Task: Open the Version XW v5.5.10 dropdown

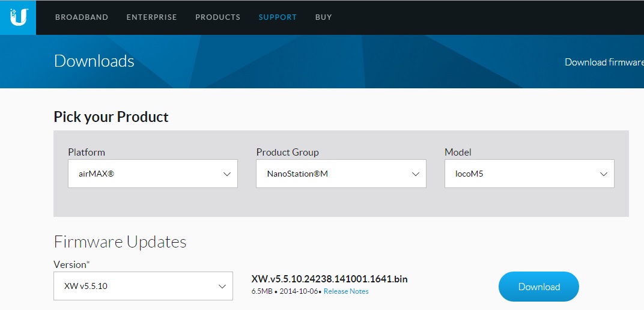Action: (143, 286)
